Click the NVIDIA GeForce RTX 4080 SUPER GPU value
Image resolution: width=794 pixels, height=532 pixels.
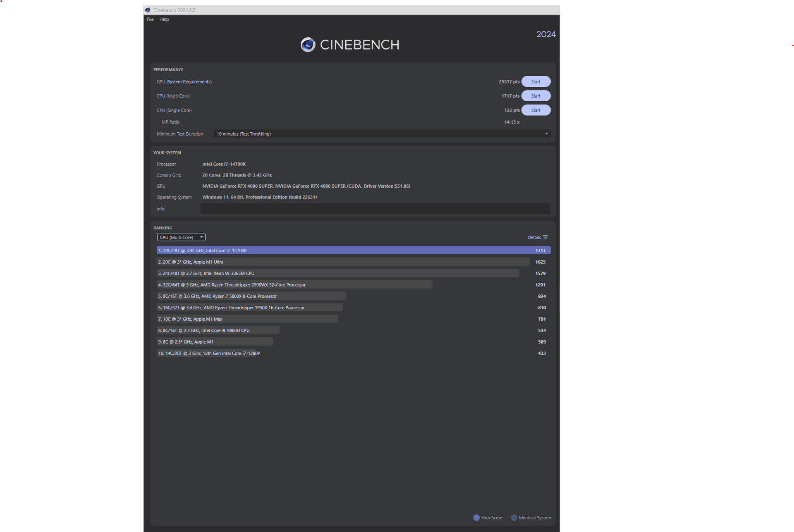click(x=306, y=186)
